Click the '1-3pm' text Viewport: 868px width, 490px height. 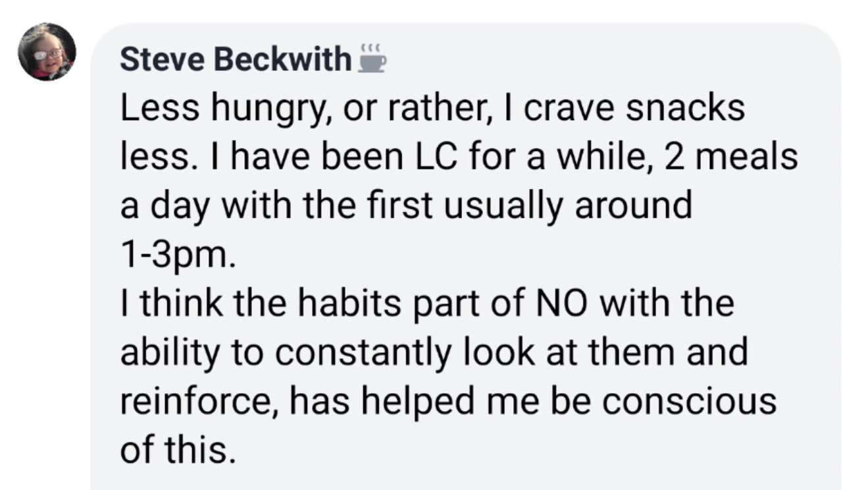(x=176, y=256)
